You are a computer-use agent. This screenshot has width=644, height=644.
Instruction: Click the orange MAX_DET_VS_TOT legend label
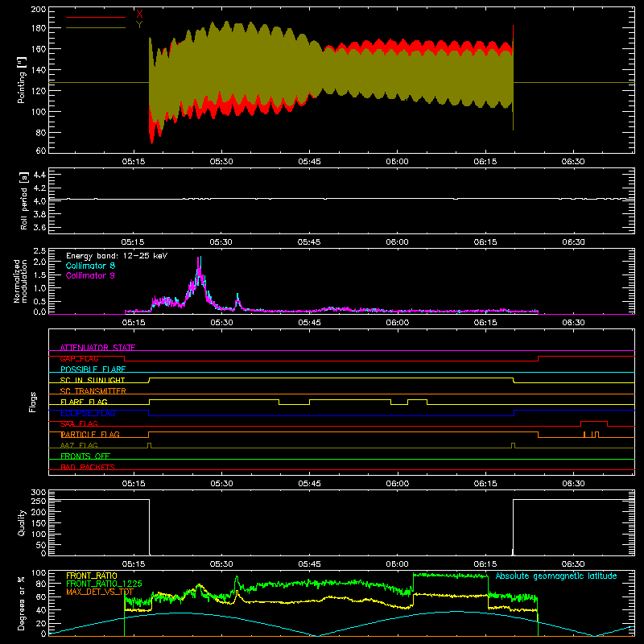click(100, 592)
